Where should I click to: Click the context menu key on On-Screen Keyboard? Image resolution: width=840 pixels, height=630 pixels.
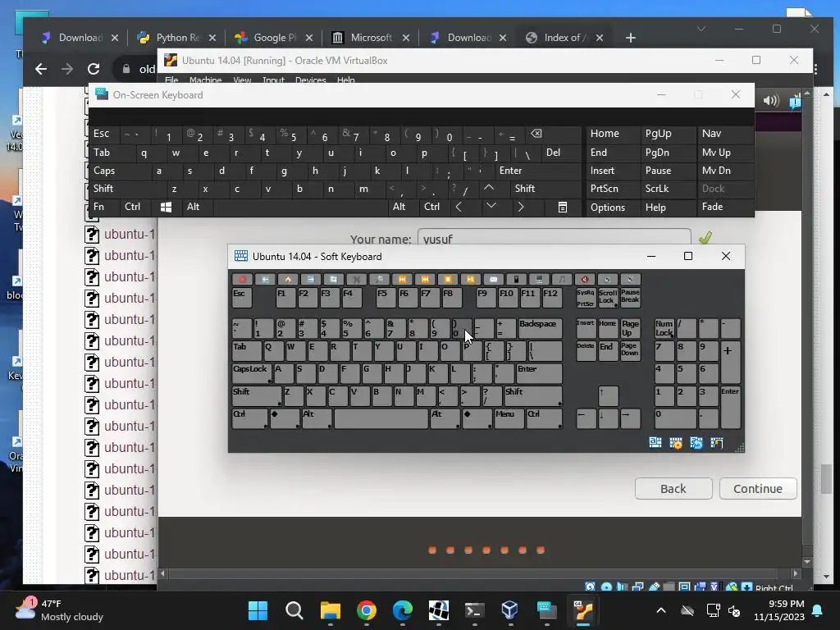click(x=563, y=208)
